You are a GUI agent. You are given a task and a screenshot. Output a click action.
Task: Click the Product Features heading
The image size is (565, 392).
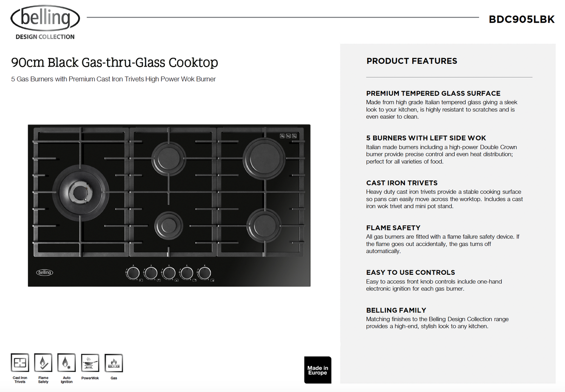coord(412,61)
